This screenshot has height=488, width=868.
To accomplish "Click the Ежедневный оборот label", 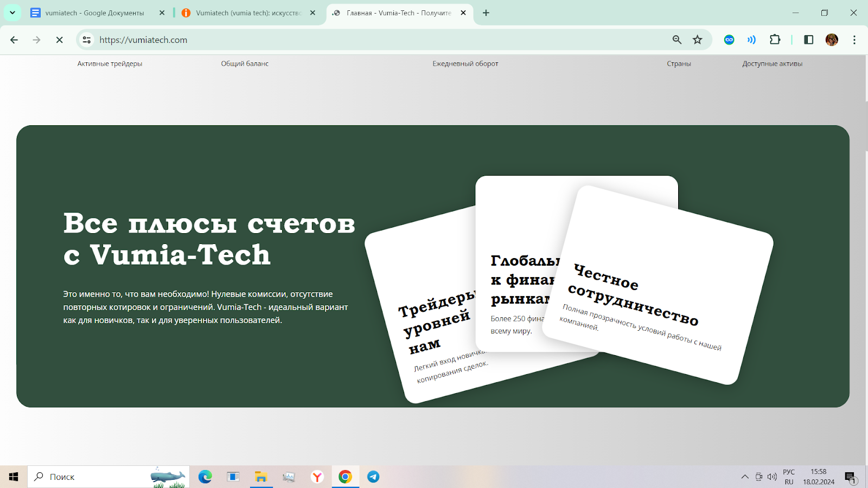I will point(465,63).
